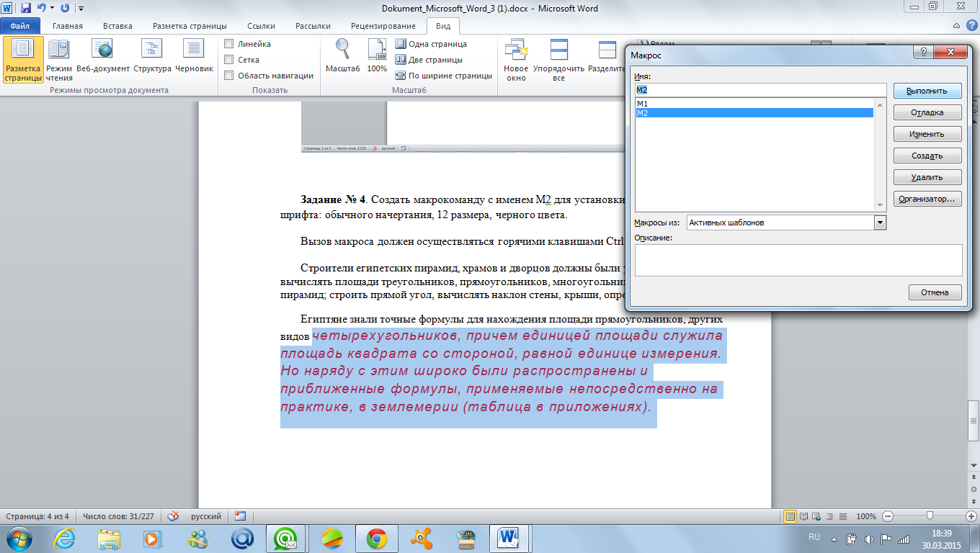Save the document from Quick Access toolbar

(26, 9)
